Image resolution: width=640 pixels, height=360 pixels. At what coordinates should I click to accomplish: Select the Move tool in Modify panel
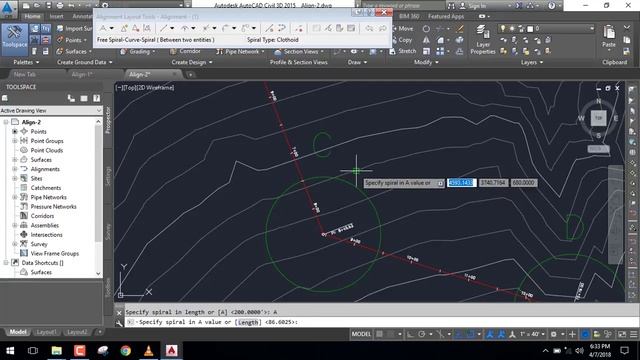coord(402,29)
